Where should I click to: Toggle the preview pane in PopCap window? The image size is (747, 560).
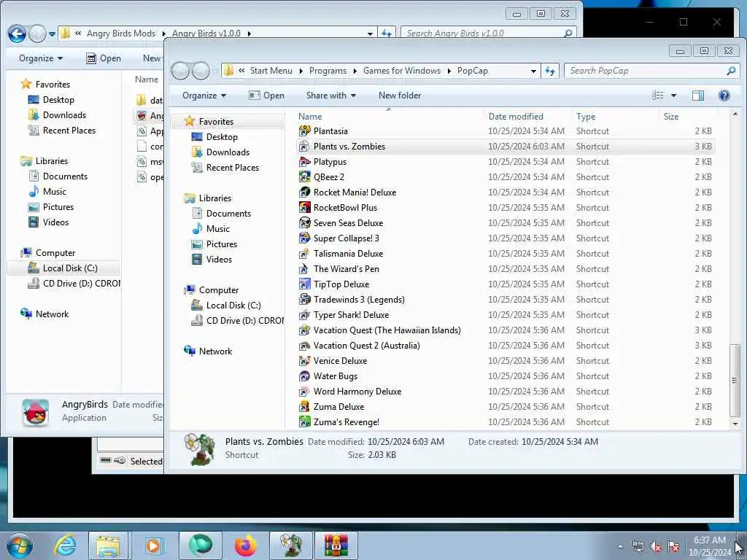(697, 96)
